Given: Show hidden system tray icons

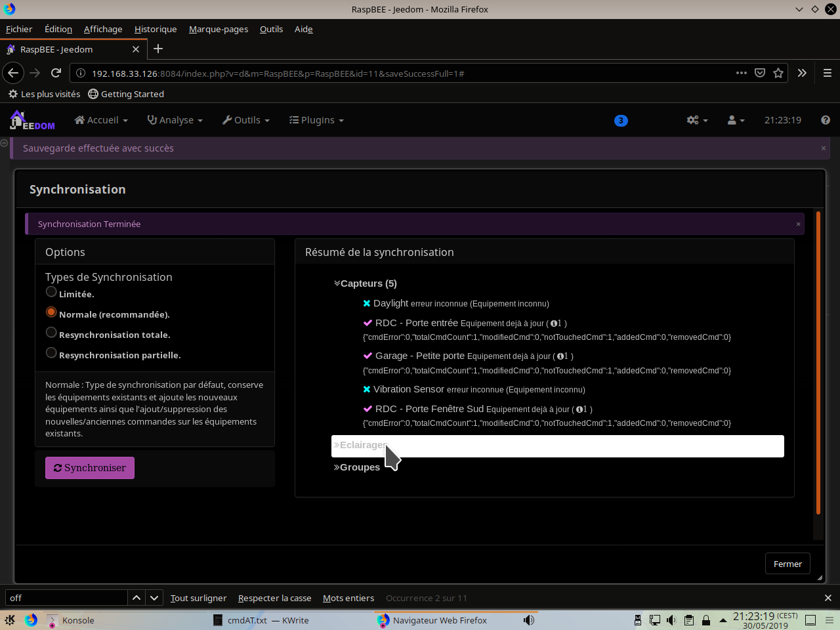Looking at the screenshot, I should [x=723, y=620].
